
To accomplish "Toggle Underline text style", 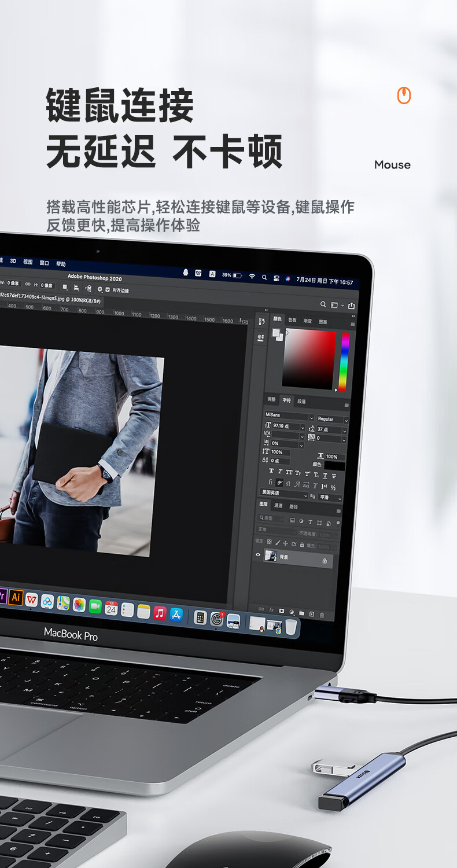I will coord(325,476).
